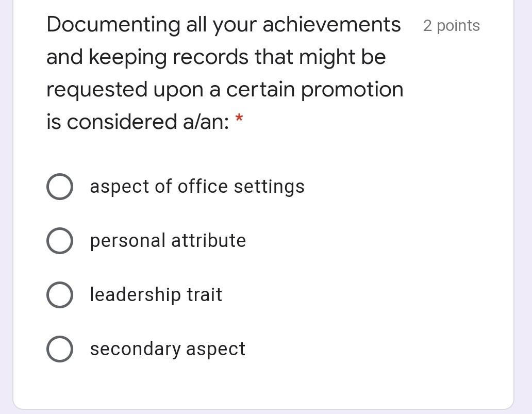Select the 'personal attribute' radio button
Image resolution: width=532 pixels, height=414 pixels.
click(x=59, y=240)
